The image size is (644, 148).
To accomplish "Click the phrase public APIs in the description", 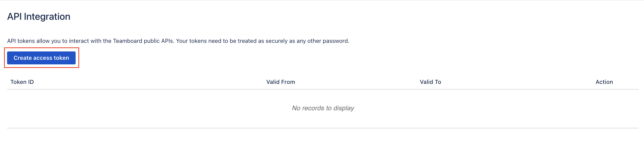I will pos(159,41).
